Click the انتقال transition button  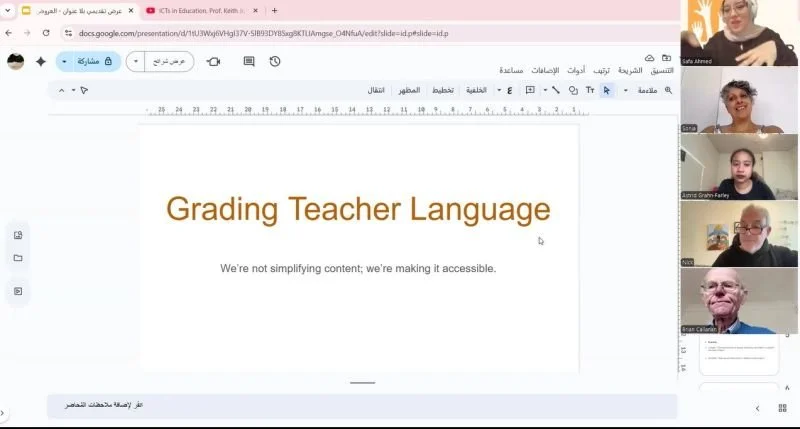click(376, 90)
